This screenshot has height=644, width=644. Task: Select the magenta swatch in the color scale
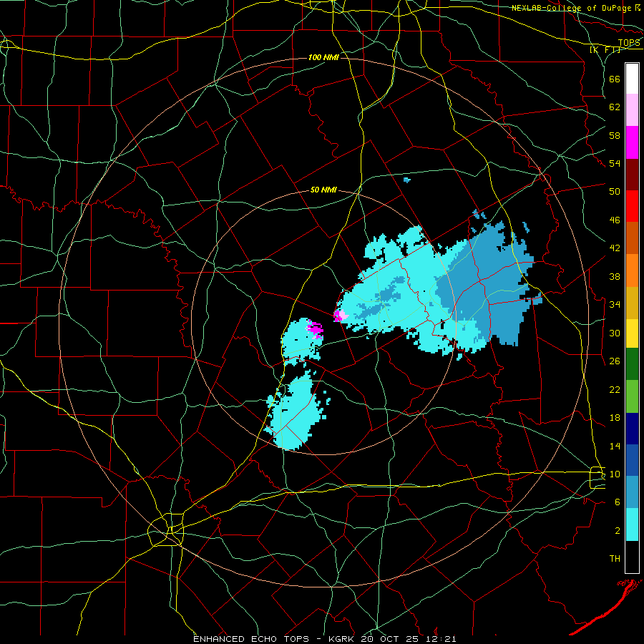(632, 142)
